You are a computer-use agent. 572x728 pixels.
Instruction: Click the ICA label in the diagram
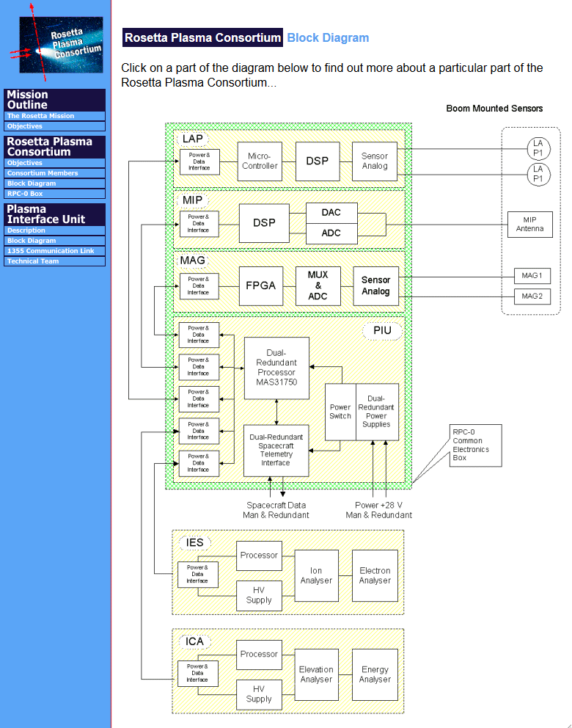click(195, 641)
